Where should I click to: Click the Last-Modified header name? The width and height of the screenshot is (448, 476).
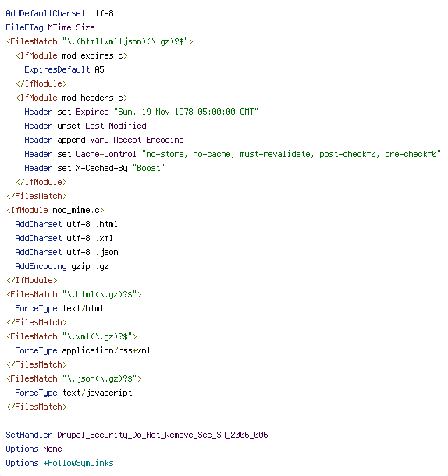(x=116, y=126)
